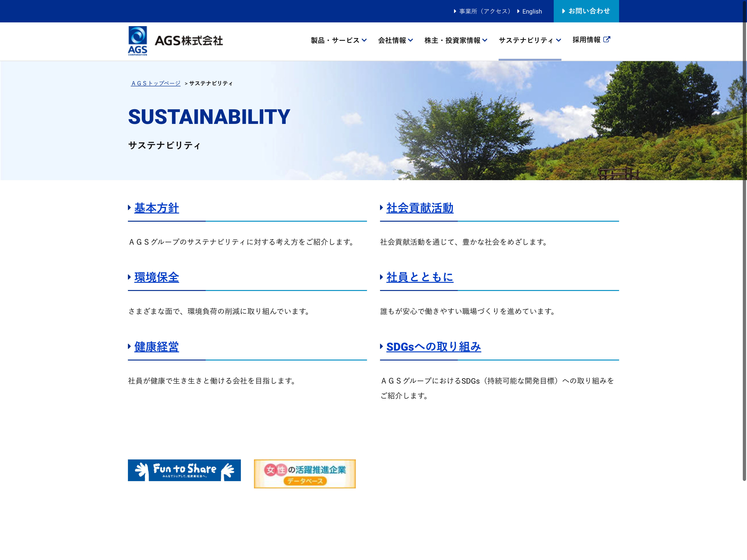
Task: Open the 環境保全 section link
Action: 156,277
